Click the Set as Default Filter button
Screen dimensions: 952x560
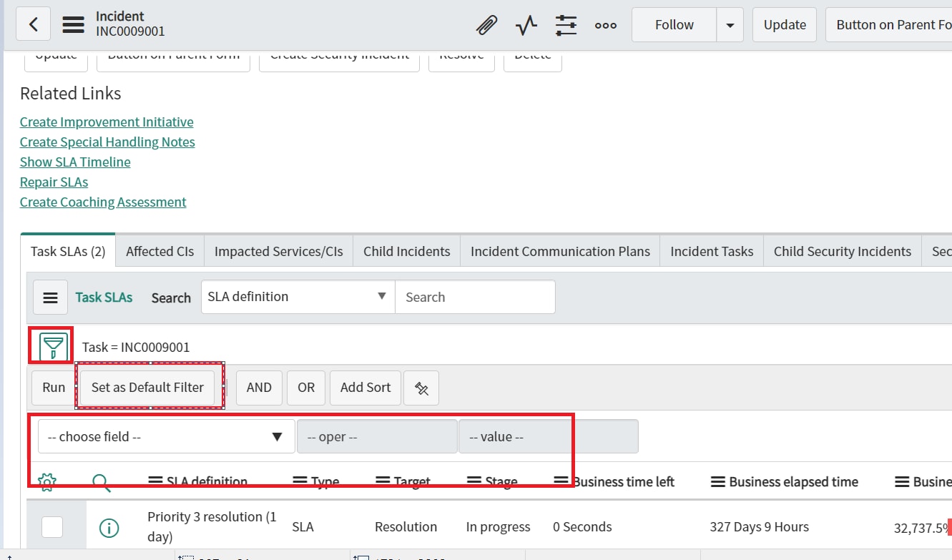[147, 387]
